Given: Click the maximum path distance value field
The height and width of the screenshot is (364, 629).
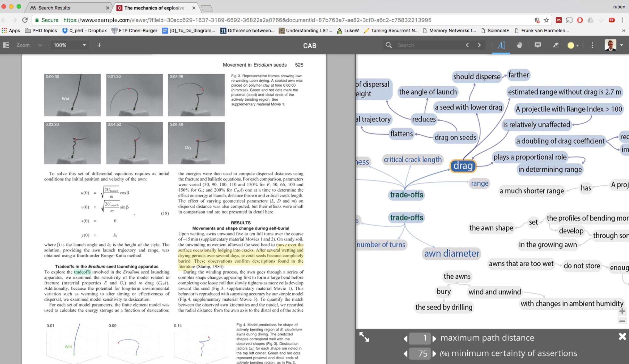Looking at the screenshot, I should click(420, 338).
